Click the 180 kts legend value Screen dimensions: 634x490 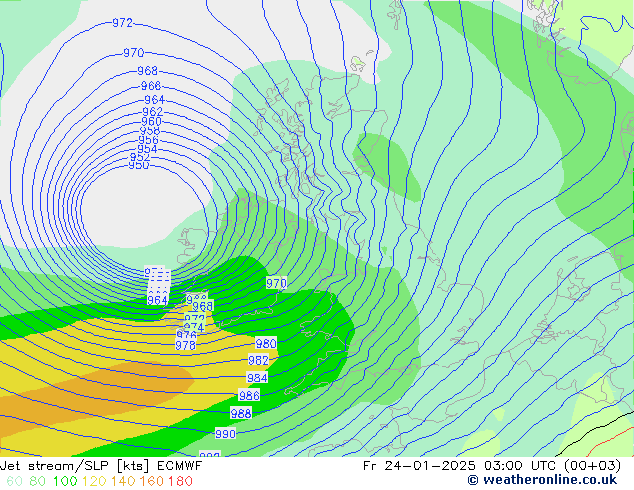180,481
